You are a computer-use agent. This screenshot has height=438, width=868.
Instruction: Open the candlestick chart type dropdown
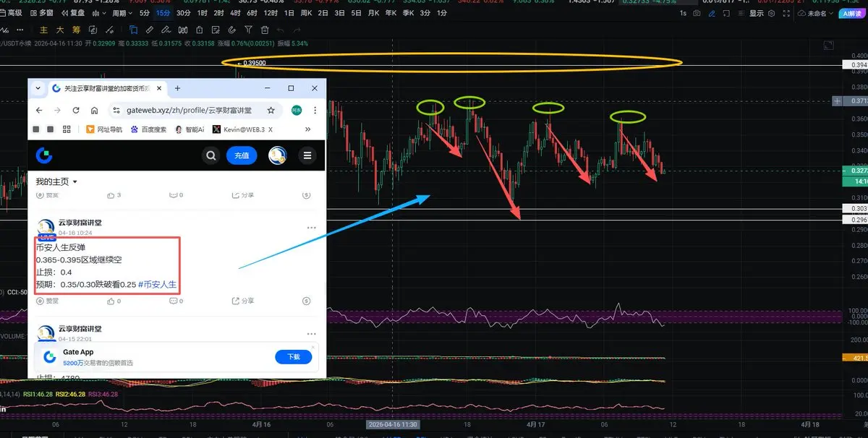(x=100, y=13)
